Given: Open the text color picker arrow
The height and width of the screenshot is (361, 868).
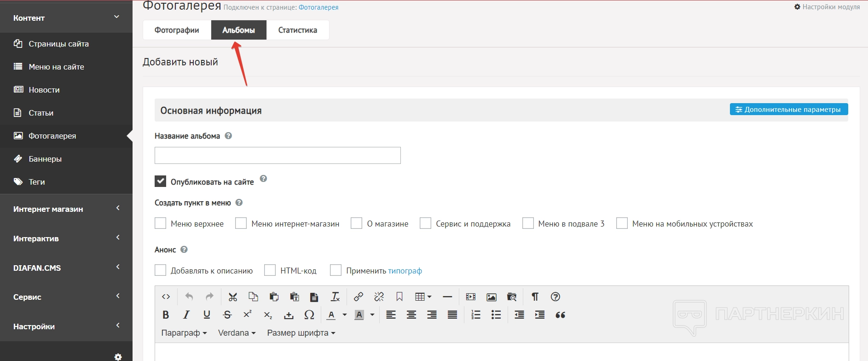Looking at the screenshot, I should tap(345, 315).
